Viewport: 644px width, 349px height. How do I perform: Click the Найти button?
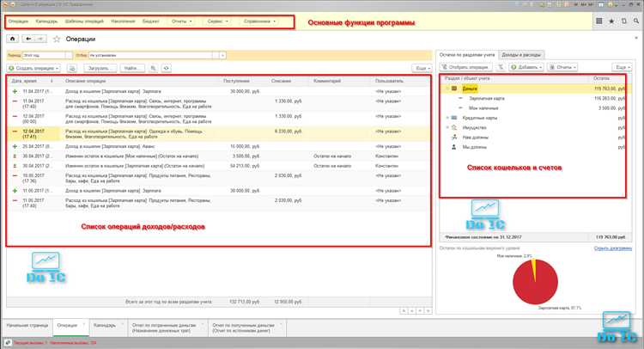point(131,68)
